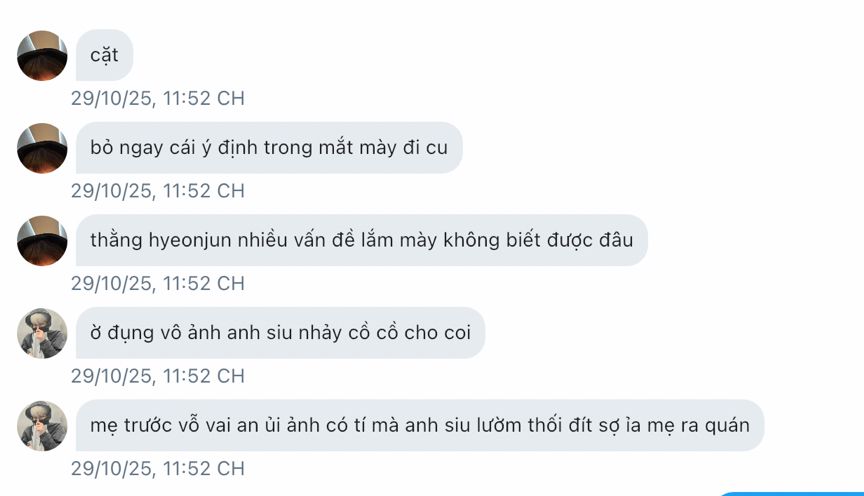Viewport: 864px width, 496px height.
Task: Click timestamp below "bỏ ngay cái ý định" message
Action: (158, 191)
